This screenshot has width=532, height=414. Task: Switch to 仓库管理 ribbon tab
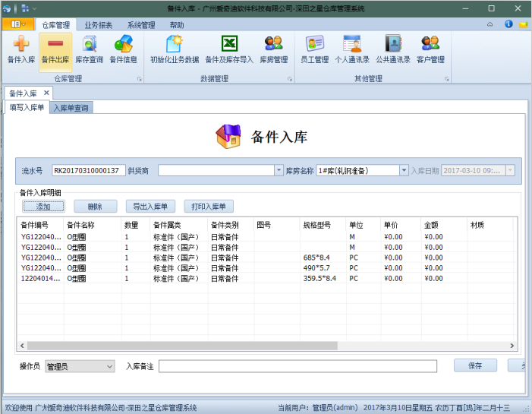55,25
